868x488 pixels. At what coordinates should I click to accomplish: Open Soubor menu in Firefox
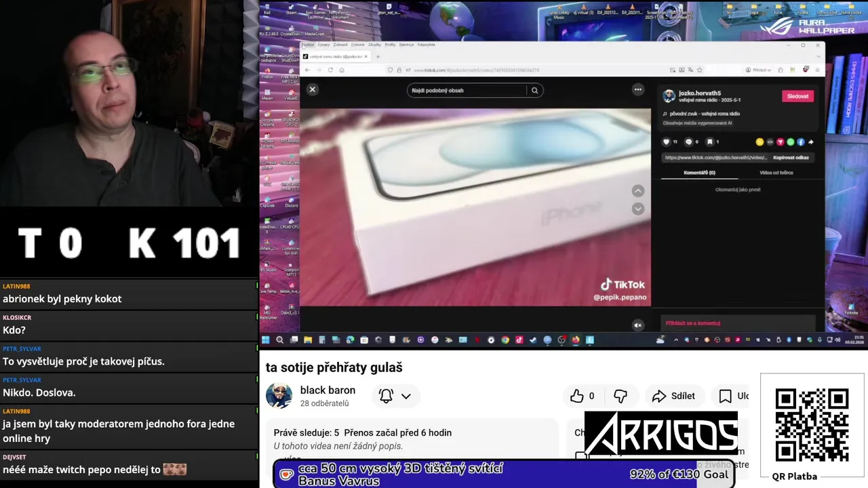point(307,45)
